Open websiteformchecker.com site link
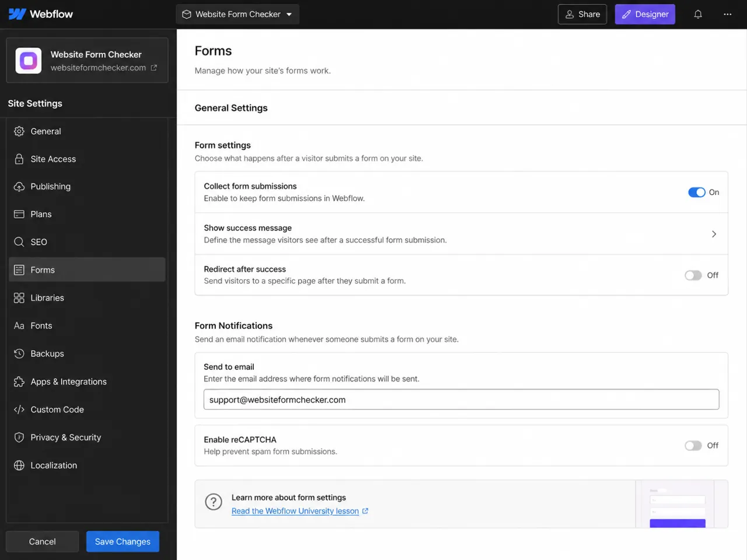Image resolution: width=747 pixels, height=560 pixels. click(x=98, y=68)
